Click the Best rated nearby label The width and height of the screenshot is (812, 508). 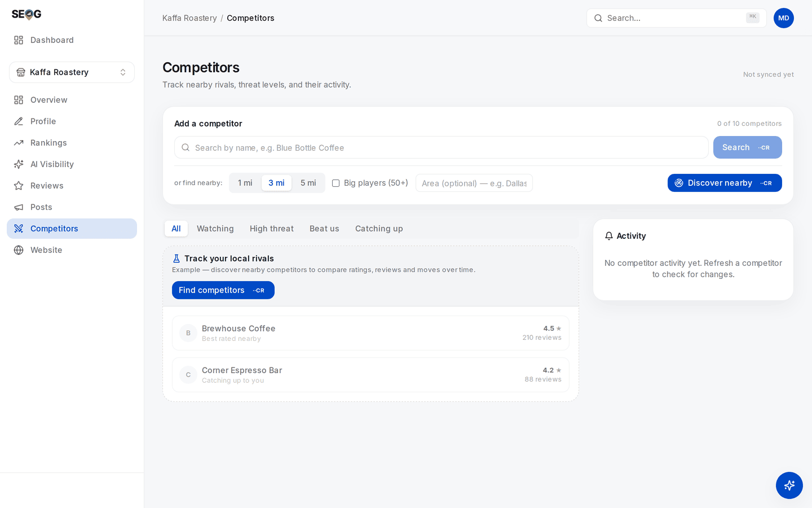[x=231, y=339]
